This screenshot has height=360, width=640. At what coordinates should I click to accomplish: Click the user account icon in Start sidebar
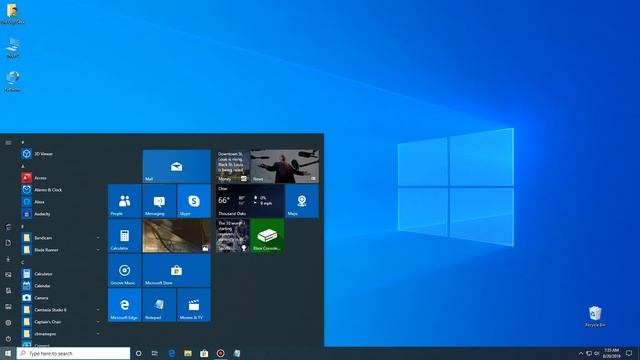pyautogui.click(x=8, y=227)
